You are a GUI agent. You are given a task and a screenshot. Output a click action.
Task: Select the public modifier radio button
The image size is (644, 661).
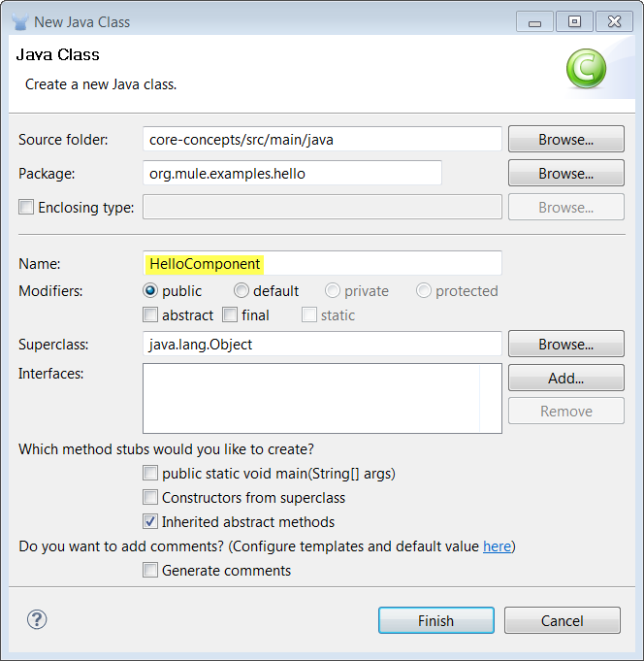point(150,290)
